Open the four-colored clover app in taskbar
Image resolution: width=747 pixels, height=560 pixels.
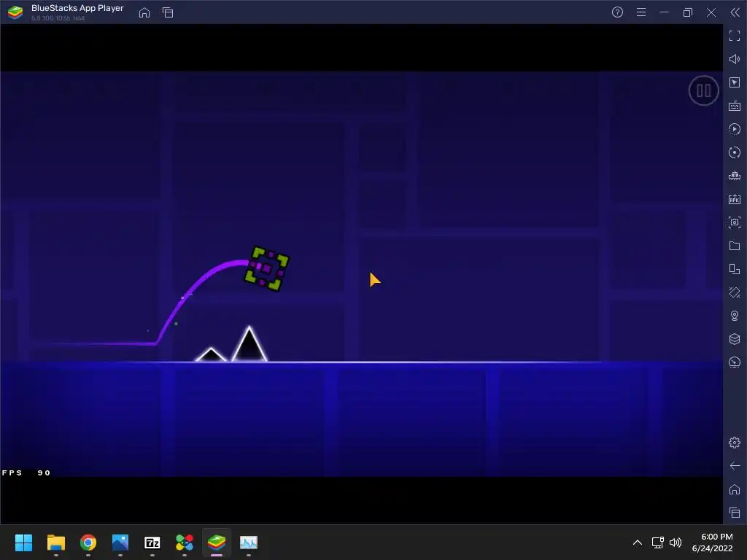(185, 542)
